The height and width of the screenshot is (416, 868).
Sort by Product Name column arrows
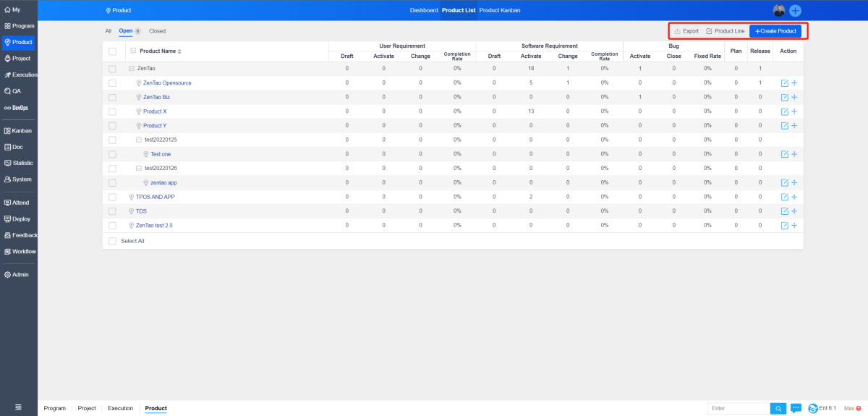click(179, 52)
